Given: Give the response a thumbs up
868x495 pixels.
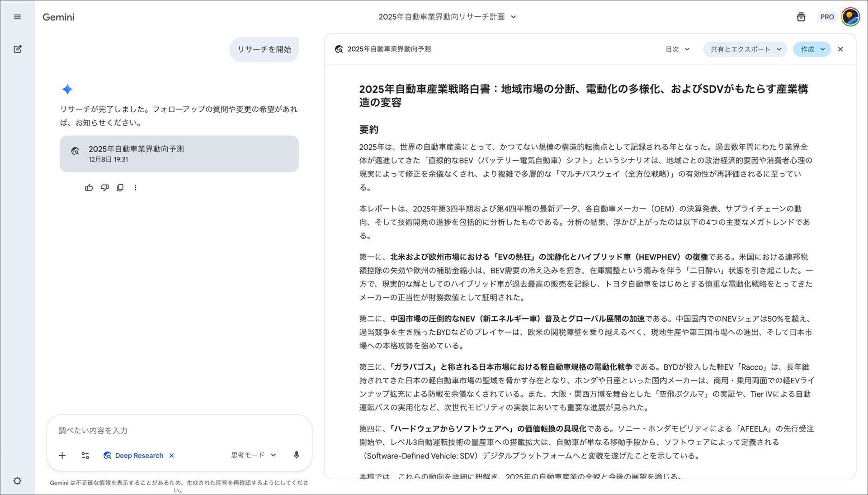Looking at the screenshot, I should click(89, 187).
